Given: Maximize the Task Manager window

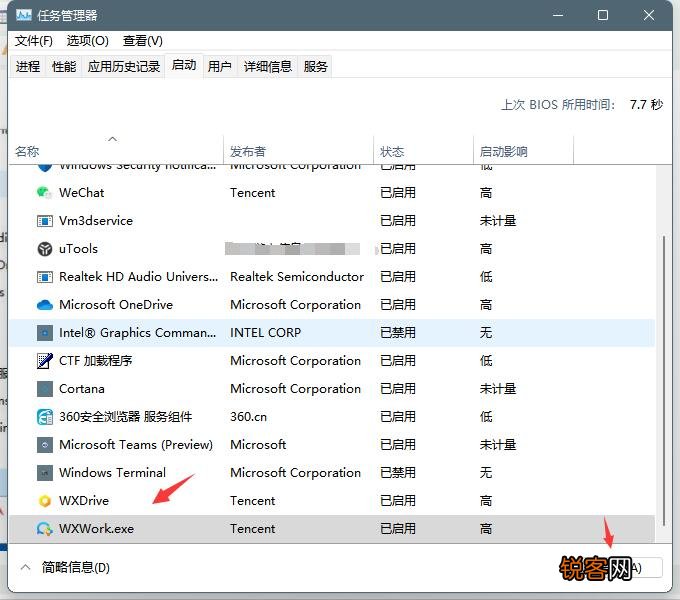Looking at the screenshot, I should pos(602,15).
